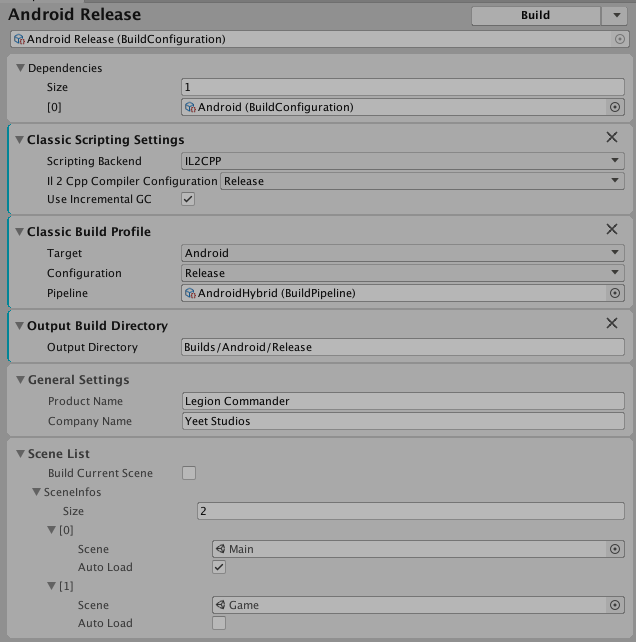The height and width of the screenshot is (642, 636).
Task: Collapse the SceneInfos foldout
Action: (37, 492)
